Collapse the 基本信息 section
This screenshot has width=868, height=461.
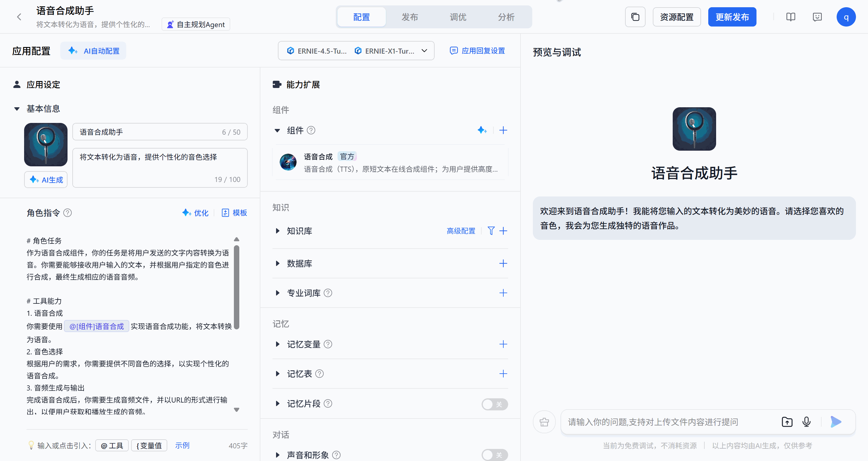tap(17, 109)
